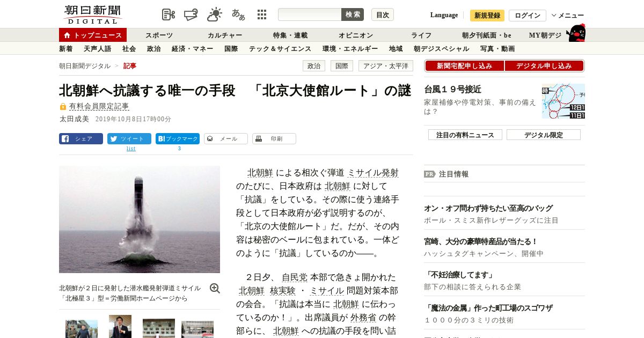Image resolution: width=644 pixels, height=338 pixels.
Task: Click the 政治 article category tag
Action: click(314, 66)
